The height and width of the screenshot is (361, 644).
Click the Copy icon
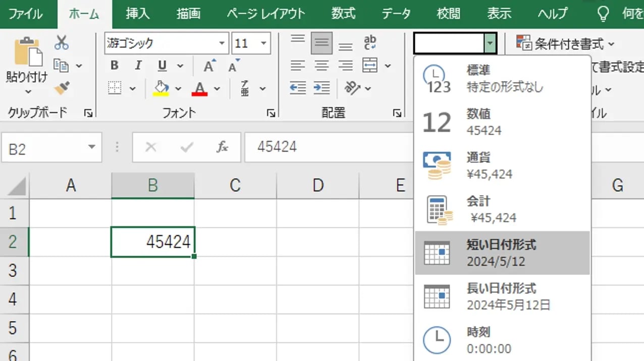(x=62, y=66)
